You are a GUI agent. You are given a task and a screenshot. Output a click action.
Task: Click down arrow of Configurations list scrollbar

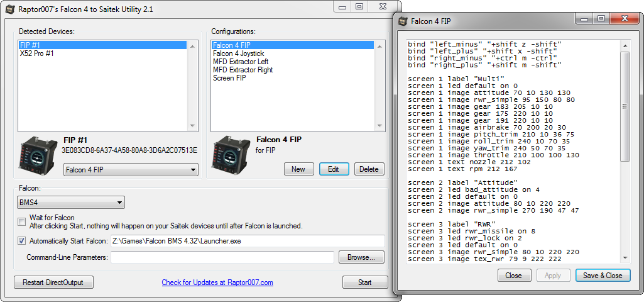click(x=379, y=126)
